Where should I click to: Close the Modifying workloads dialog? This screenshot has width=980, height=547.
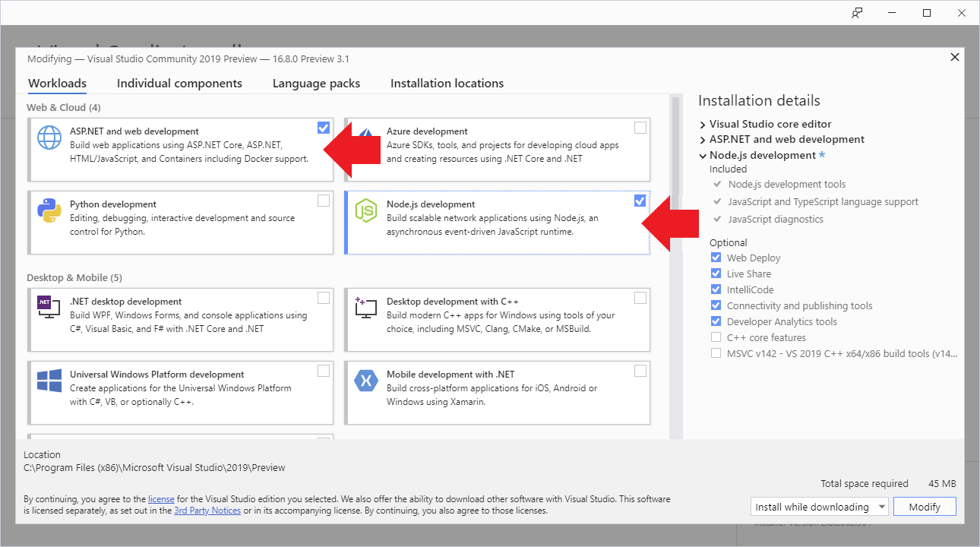click(955, 57)
